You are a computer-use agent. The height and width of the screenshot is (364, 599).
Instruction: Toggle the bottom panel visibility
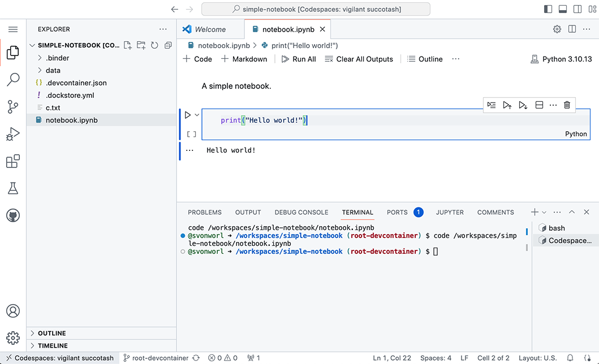click(x=562, y=8)
